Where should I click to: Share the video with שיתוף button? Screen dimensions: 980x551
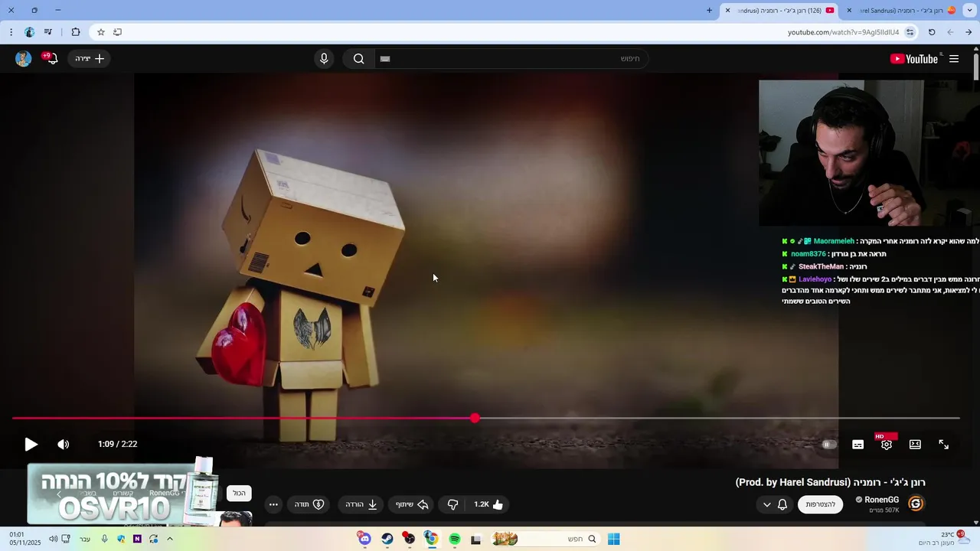pyautogui.click(x=412, y=504)
